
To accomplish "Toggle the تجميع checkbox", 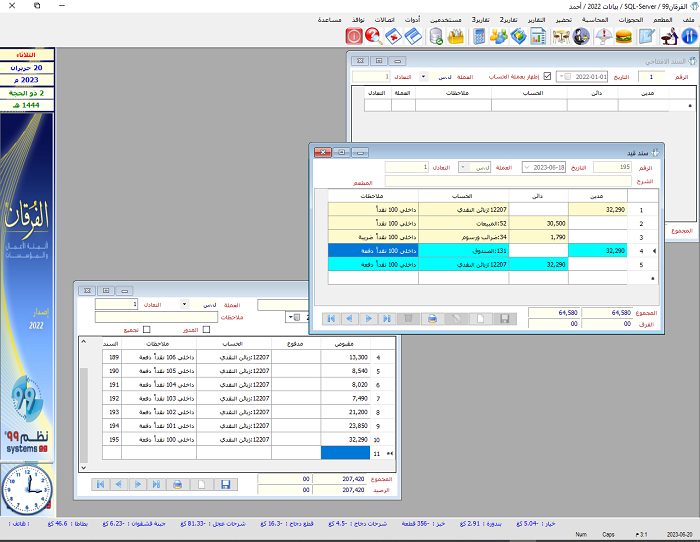I will coord(147,330).
